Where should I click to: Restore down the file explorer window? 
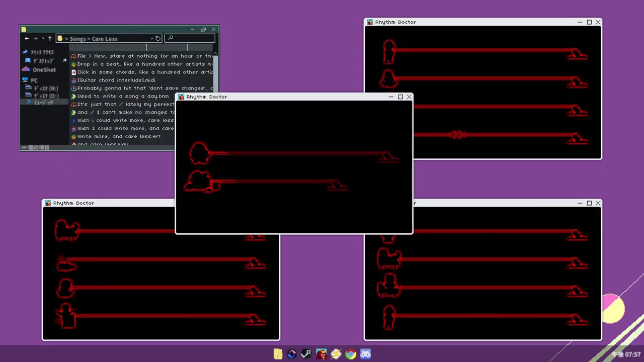203,29
